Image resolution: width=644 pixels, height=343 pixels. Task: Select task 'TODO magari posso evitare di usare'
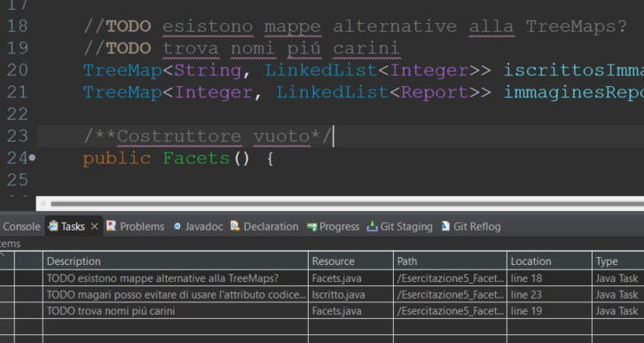coord(177,294)
